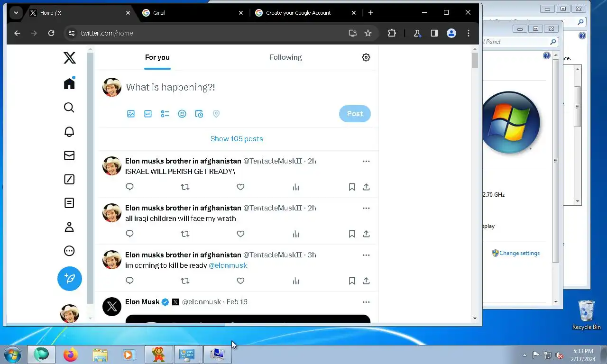607x364 pixels.
Task: Open Chrome extensions puzzle icon
Action: (392, 33)
